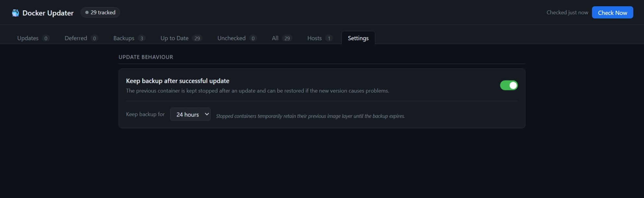
Task: Open the Keep backup for duration dropdown
Action: (x=190, y=114)
